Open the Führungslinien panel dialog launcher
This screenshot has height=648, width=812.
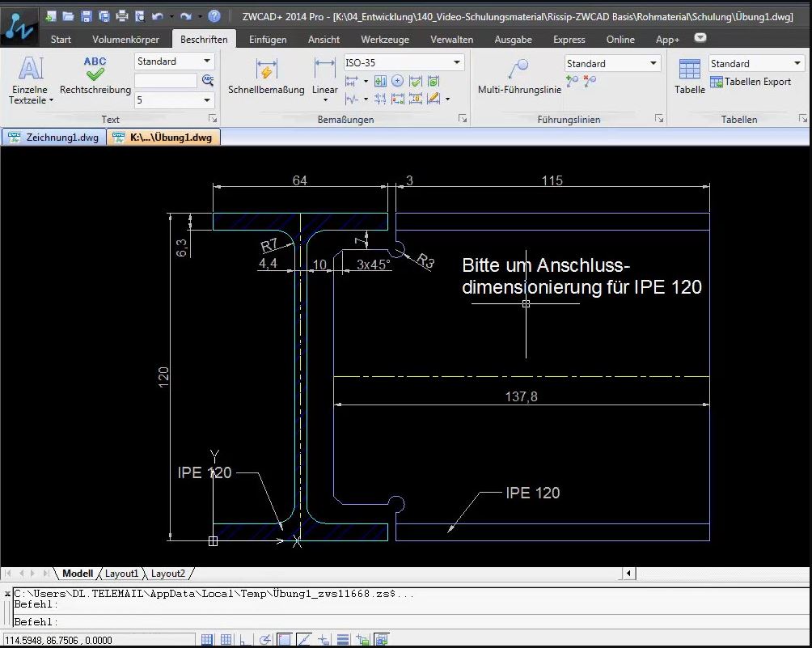tap(659, 119)
